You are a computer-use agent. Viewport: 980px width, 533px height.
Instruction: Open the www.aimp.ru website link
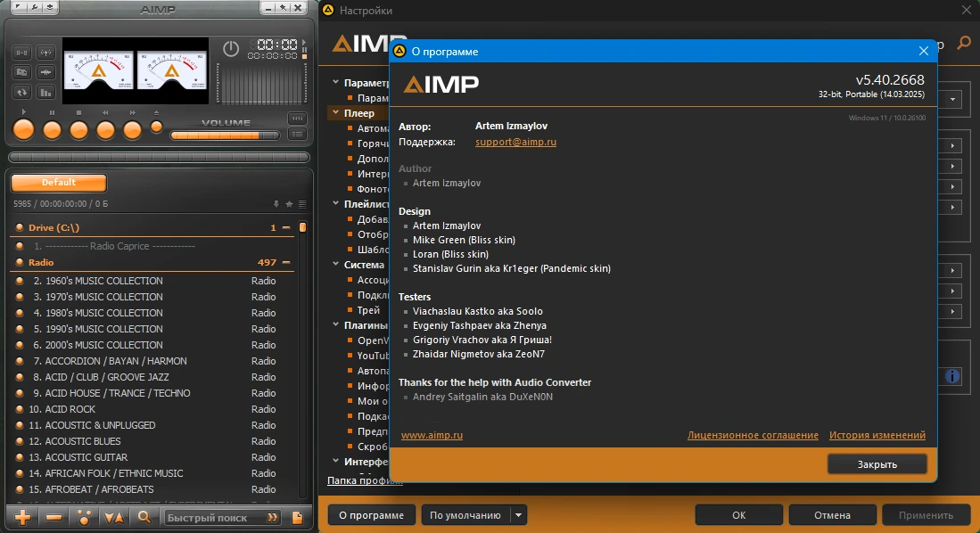click(432, 435)
